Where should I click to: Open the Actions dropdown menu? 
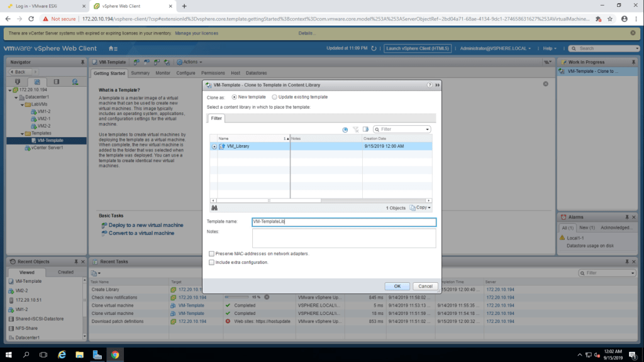189,62
